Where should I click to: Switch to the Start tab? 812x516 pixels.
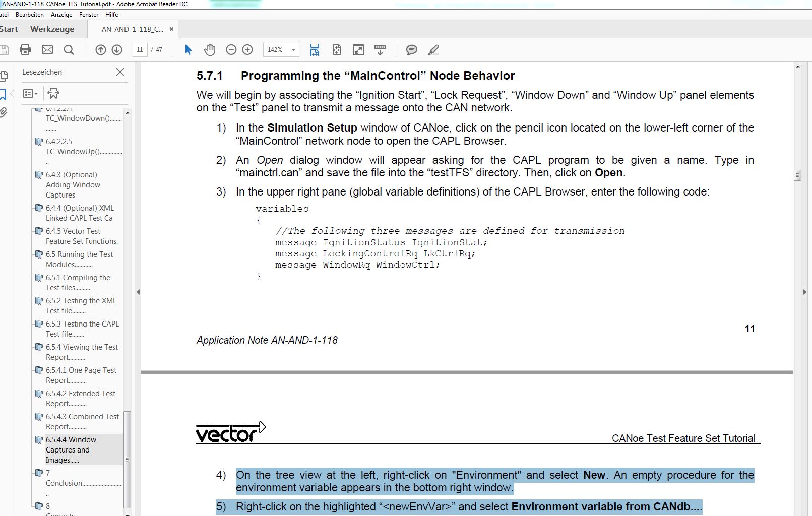click(9, 29)
